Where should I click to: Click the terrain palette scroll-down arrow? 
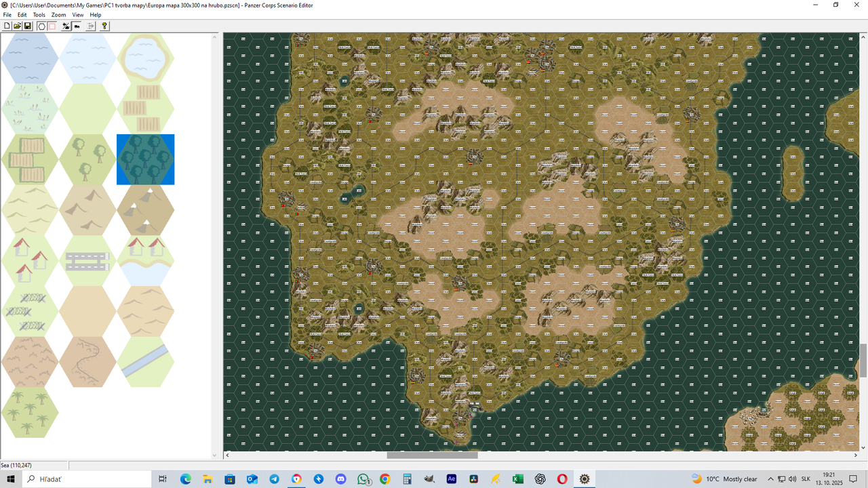pyautogui.click(x=215, y=455)
